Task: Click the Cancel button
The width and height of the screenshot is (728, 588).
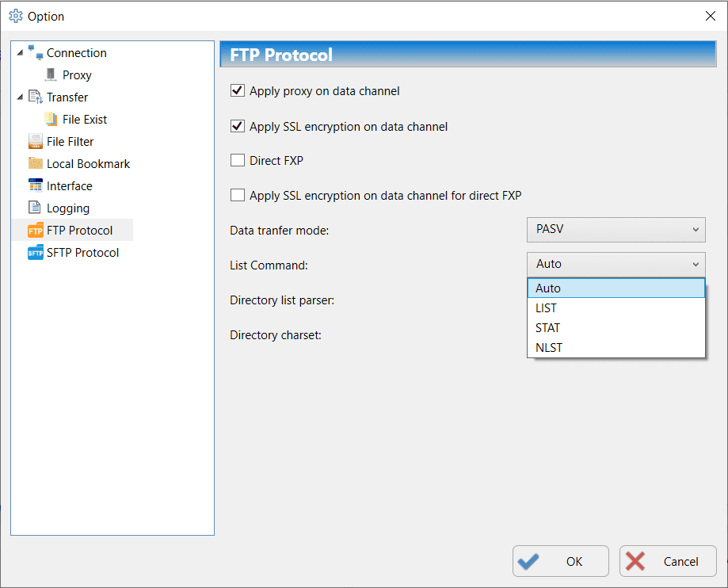Action: [x=668, y=562]
